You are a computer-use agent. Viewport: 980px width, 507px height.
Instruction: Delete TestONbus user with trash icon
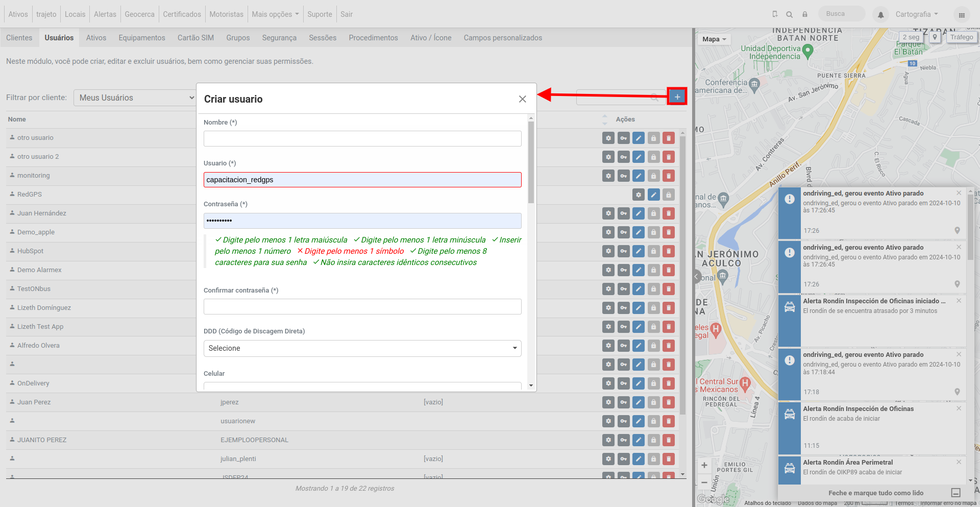(669, 289)
